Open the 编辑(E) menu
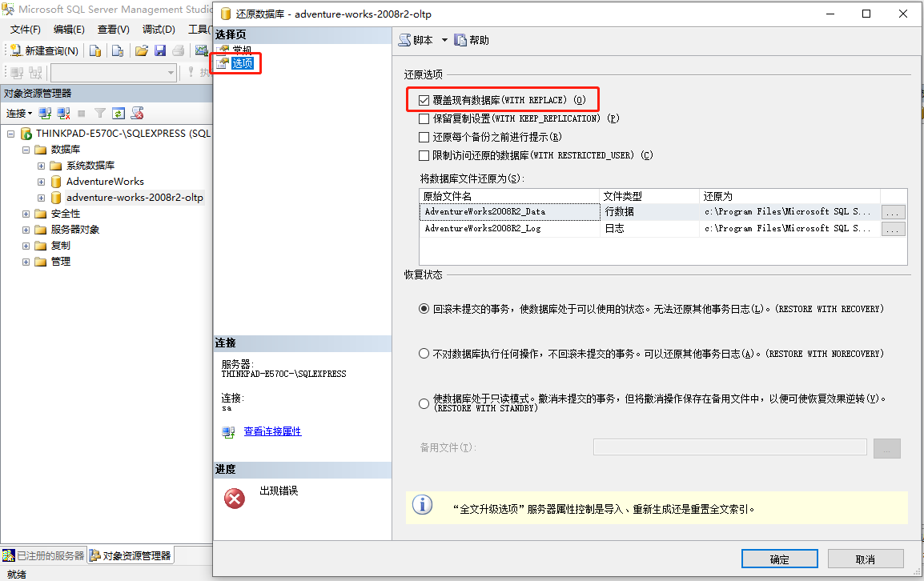 [x=69, y=30]
